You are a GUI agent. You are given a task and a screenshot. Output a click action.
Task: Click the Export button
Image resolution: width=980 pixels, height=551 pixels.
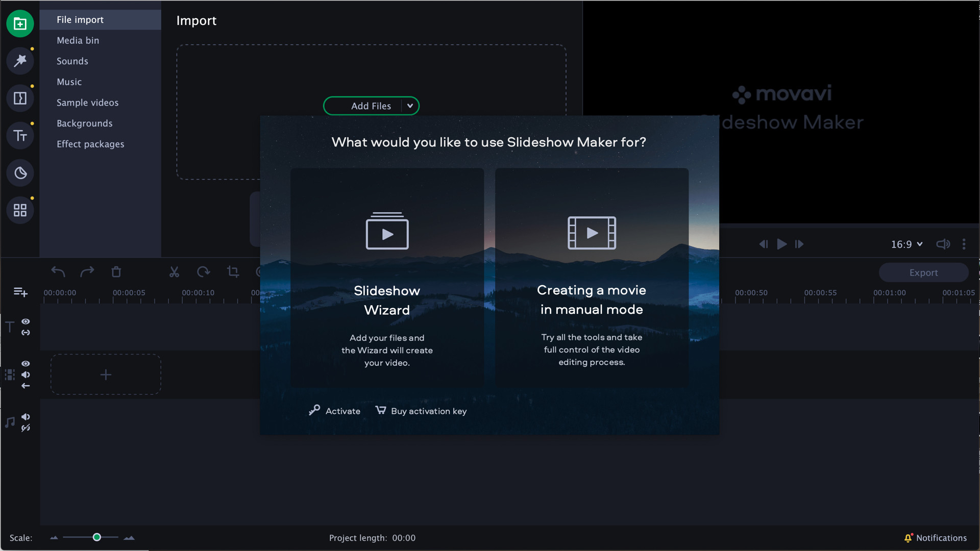(x=923, y=272)
